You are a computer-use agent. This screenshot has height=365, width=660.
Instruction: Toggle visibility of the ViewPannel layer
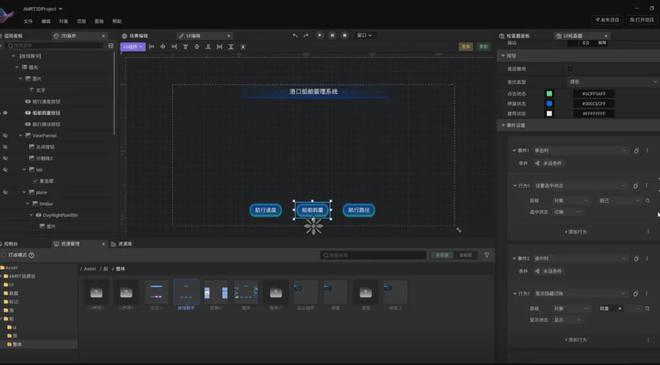5,136
